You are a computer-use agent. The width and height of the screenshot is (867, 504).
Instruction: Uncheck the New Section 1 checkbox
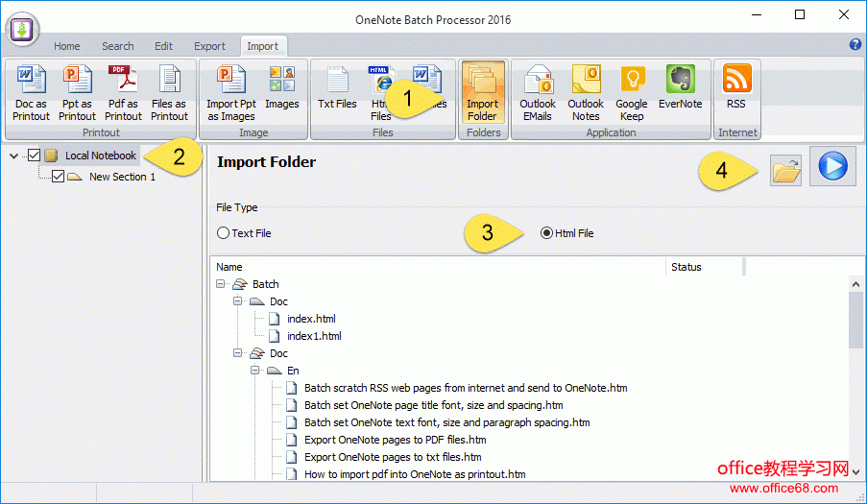pyautogui.click(x=59, y=177)
